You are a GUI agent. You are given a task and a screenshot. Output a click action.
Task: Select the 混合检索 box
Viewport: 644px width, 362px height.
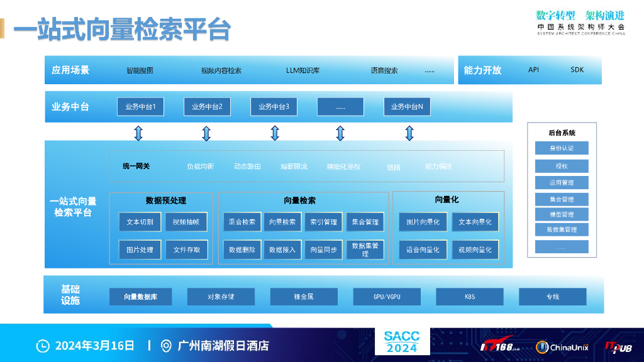click(x=242, y=222)
